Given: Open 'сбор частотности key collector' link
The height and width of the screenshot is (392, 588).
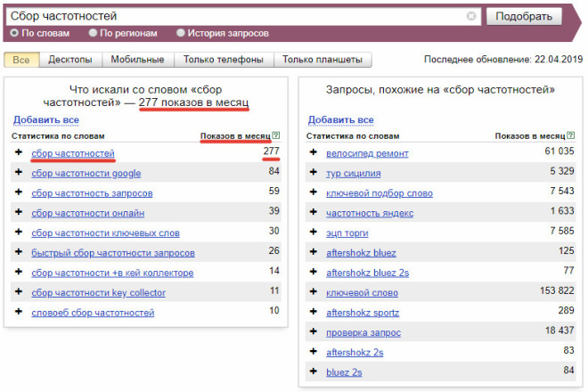Looking at the screenshot, I should pyautogui.click(x=98, y=293).
